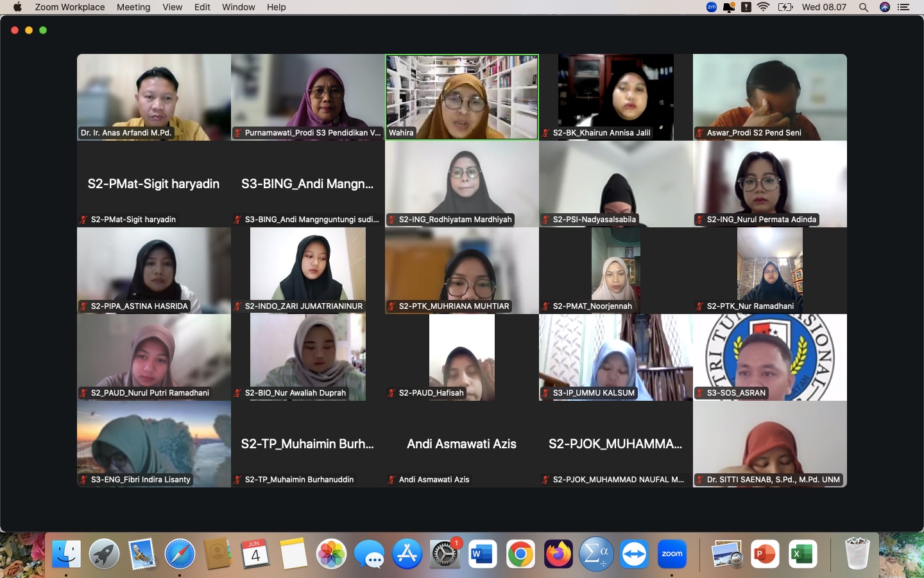
Task: Open TeamViewer from the dock
Action: tap(634, 554)
